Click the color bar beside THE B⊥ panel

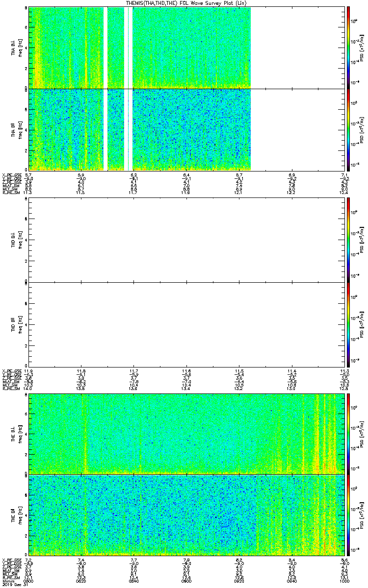point(348,433)
